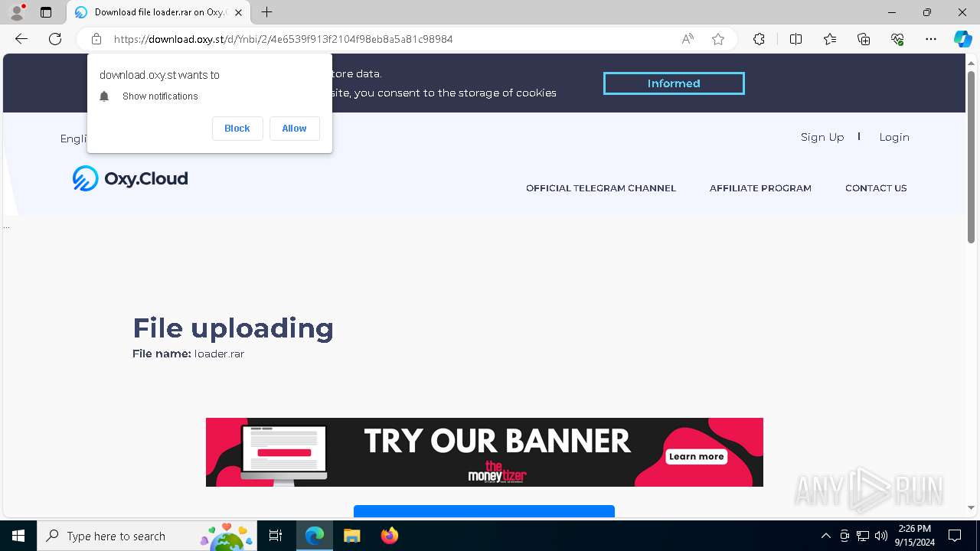Open Favorites list icon
The image size is (980, 551).
(x=830, y=39)
